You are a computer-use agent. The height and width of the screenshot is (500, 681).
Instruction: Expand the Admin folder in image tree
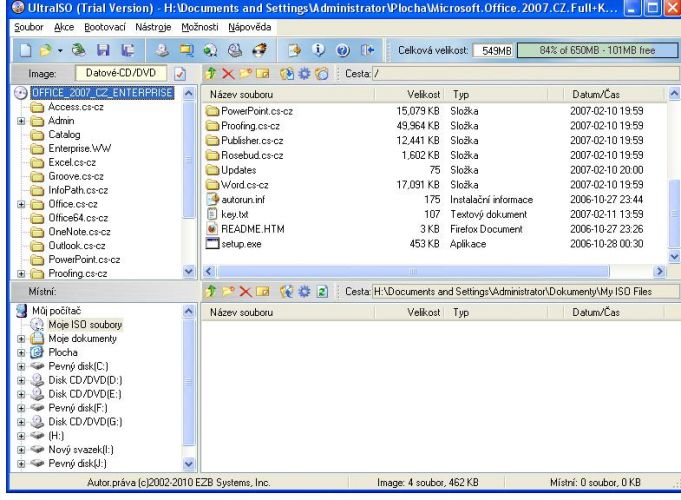click(x=21, y=121)
